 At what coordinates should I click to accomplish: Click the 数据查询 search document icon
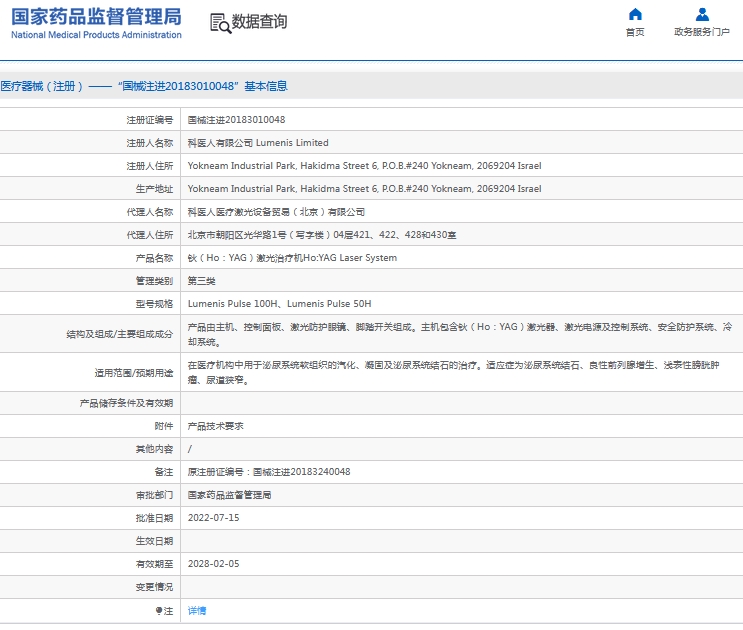click(x=220, y=23)
